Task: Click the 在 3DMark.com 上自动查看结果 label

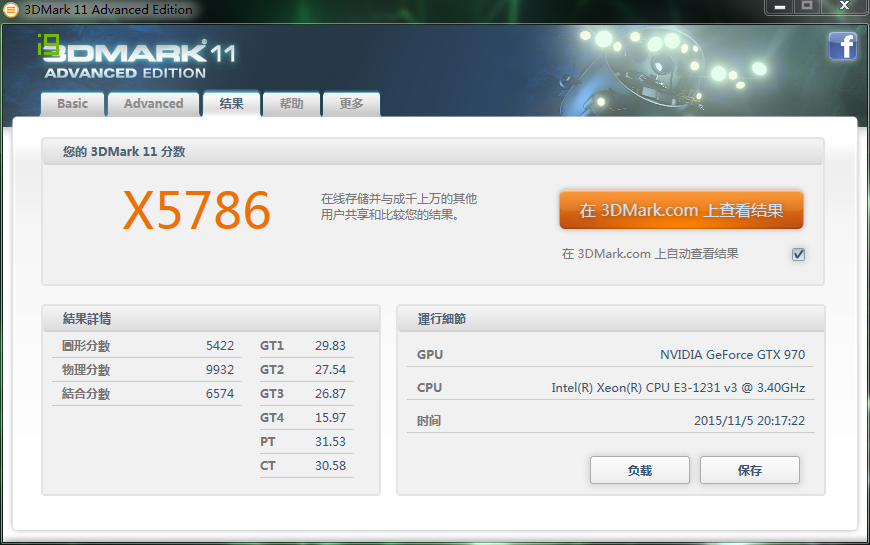Action: point(650,254)
